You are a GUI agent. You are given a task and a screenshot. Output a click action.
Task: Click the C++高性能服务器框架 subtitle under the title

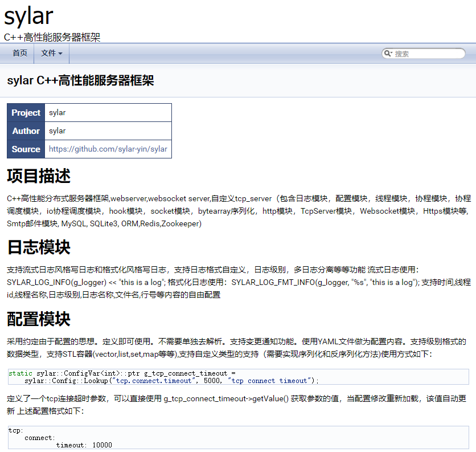[52, 37]
